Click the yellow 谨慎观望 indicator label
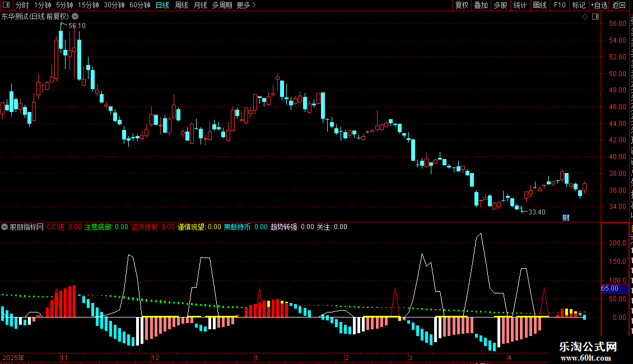Viewport: 633px width, 364px height. point(199,227)
